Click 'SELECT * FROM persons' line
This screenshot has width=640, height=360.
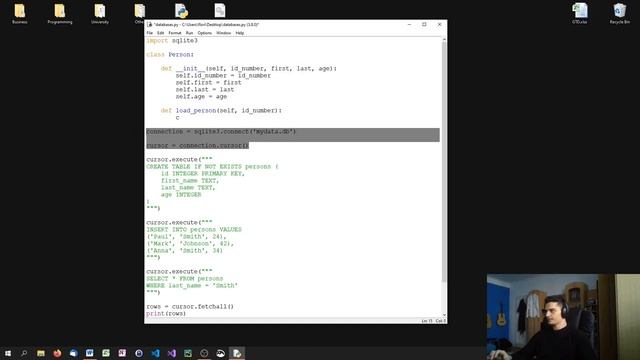(185, 278)
